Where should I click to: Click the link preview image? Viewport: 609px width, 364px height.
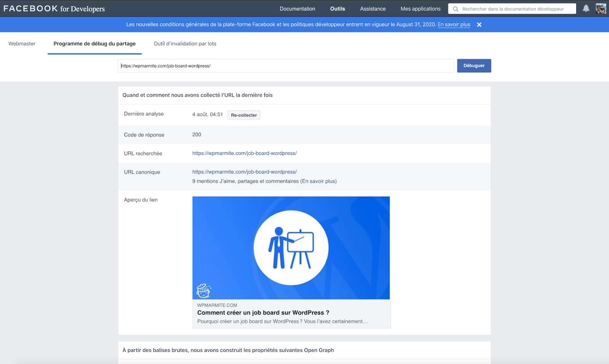tap(291, 248)
